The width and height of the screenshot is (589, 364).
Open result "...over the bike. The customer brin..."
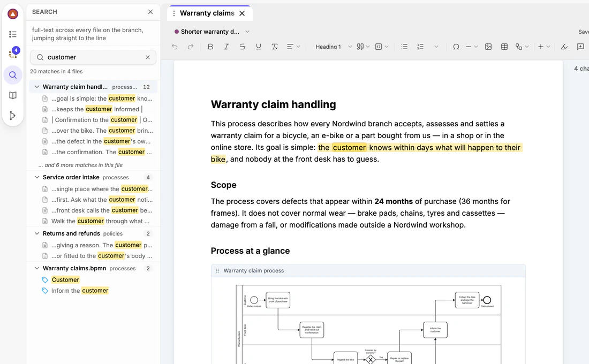coord(97,131)
